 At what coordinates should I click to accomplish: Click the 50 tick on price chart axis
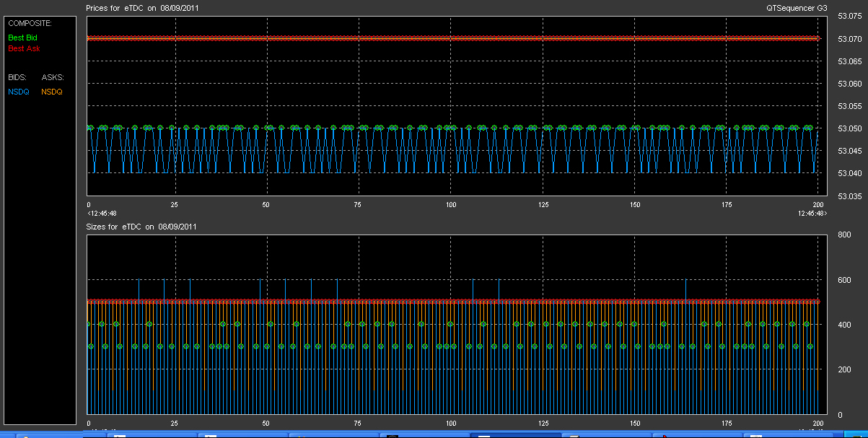[266, 205]
